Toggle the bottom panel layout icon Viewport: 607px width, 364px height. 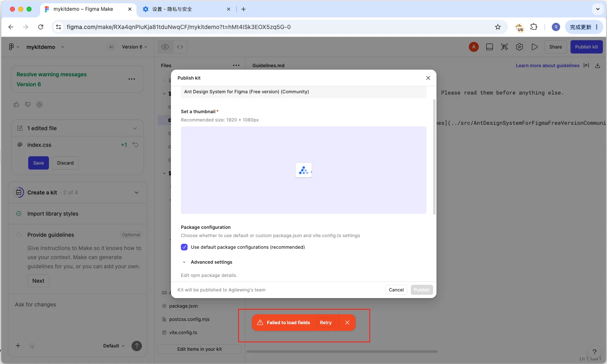490,47
